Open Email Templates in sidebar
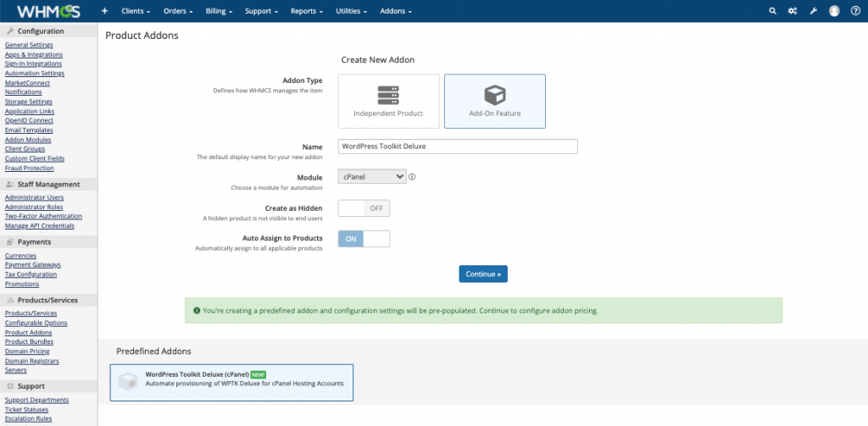The image size is (868, 426). click(x=29, y=130)
